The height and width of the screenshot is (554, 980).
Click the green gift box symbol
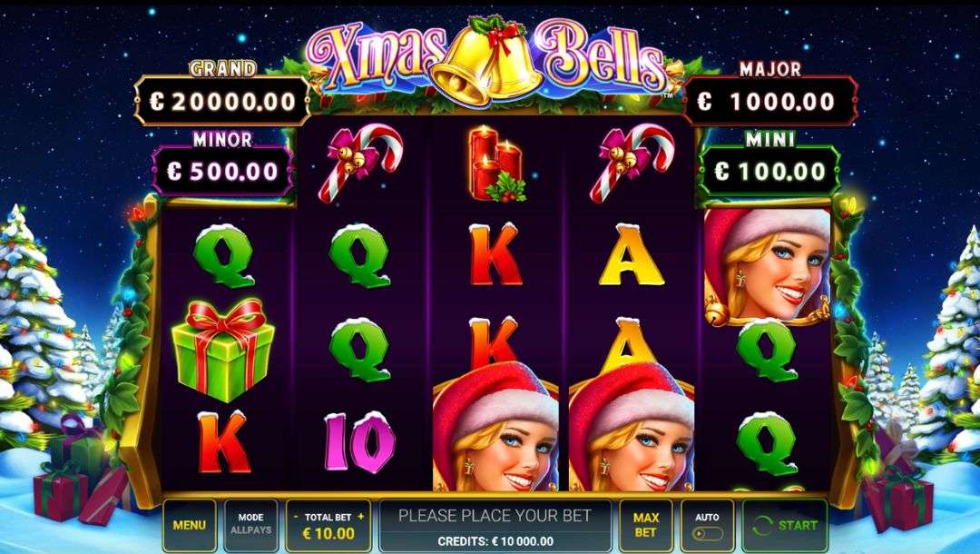[x=222, y=349]
